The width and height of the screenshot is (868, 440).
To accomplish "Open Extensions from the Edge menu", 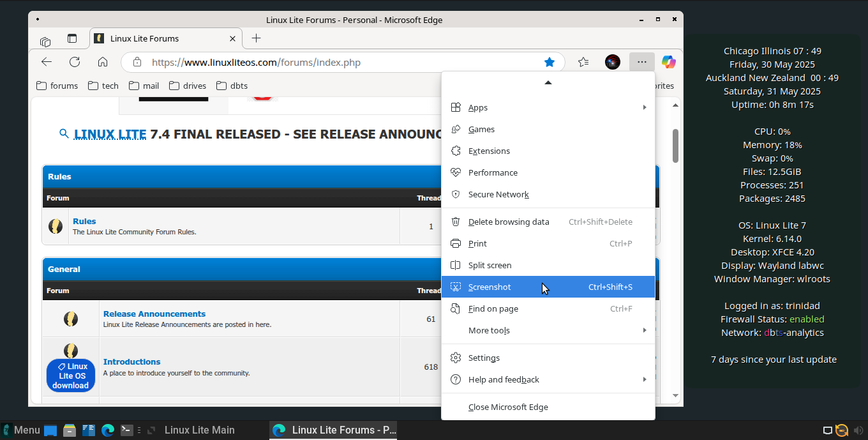I will click(548, 151).
